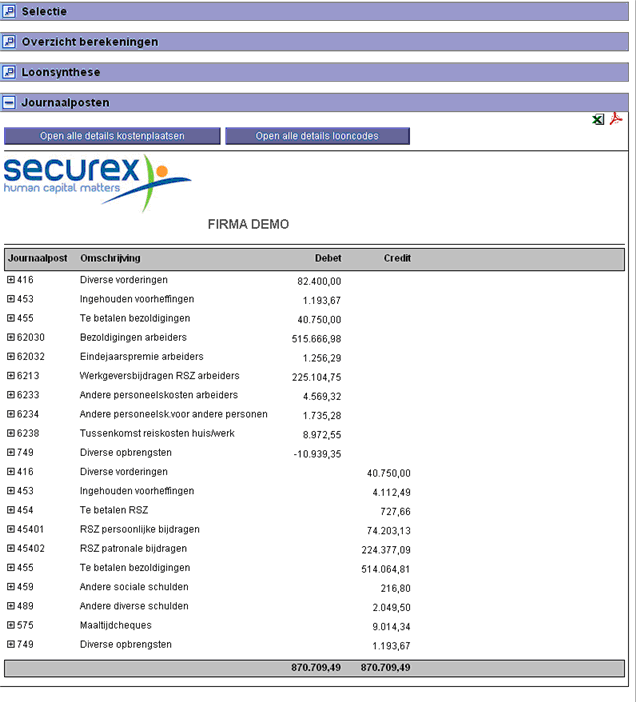Screen dimensions: 636x702
Task: Select the Journaalposten title text
Action: click(x=65, y=103)
